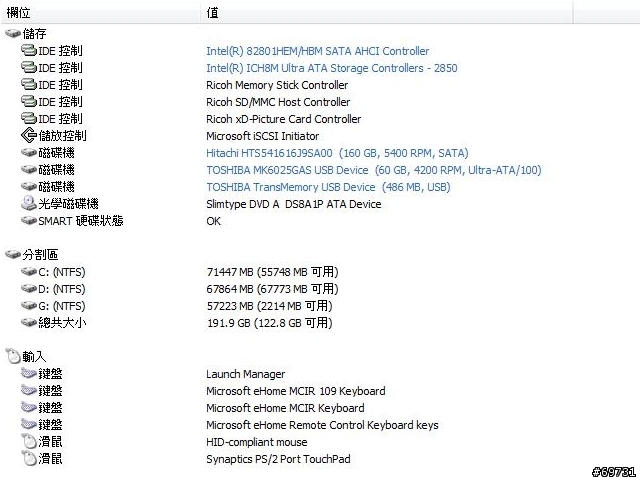
Task: Select the 71447 MB (55748 MB 可用) value
Action: click(x=272, y=272)
